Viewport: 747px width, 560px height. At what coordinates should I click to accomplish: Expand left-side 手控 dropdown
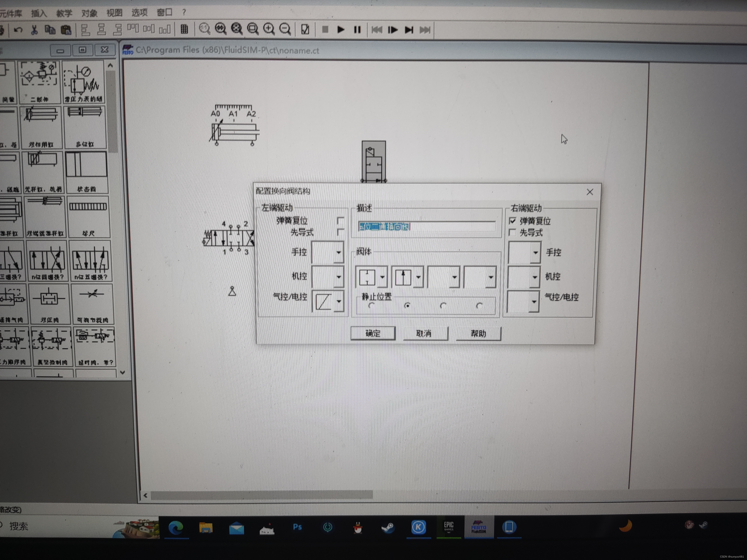pos(338,253)
